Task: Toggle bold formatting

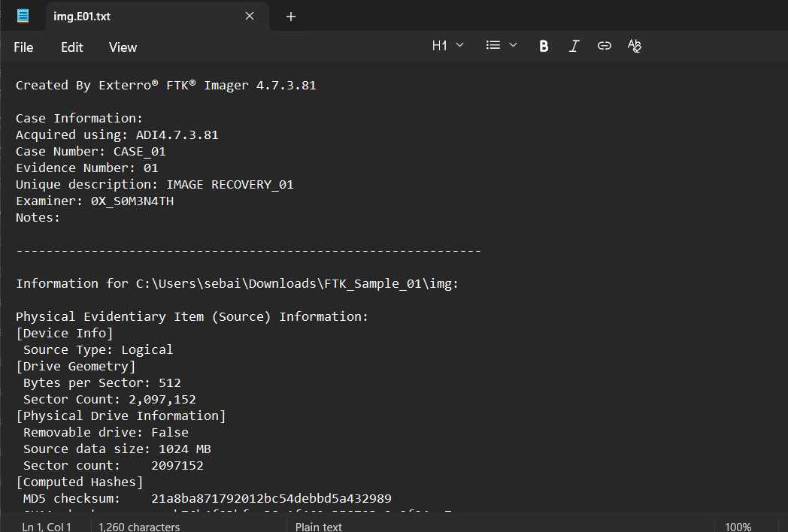Action: [x=544, y=47]
